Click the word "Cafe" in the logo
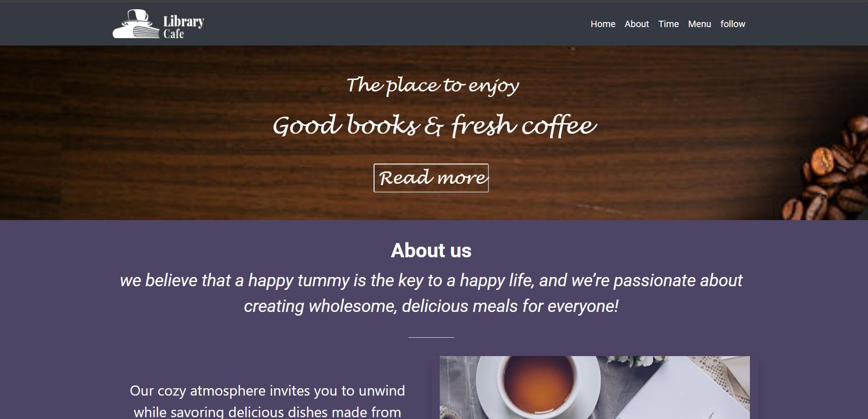The image size is (868, 419). click(x=174, y=34)
